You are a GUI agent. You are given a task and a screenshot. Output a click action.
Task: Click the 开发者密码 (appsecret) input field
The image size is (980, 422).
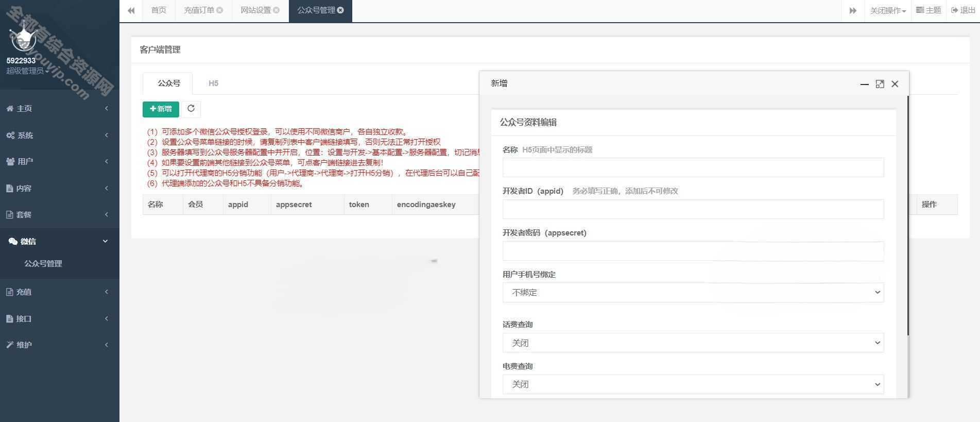click(x=693, y=251)
